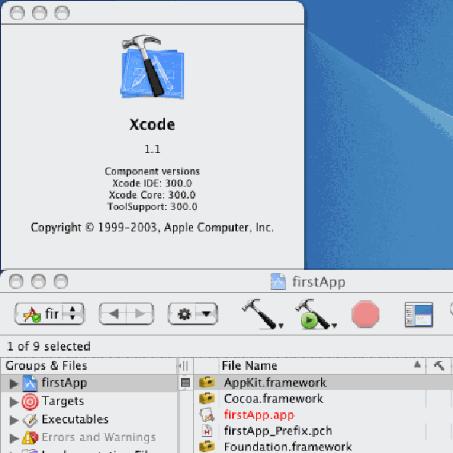
Task: Click the small square icon below the splitter handle
Action: pyautogui.click(x=185, y=383)
